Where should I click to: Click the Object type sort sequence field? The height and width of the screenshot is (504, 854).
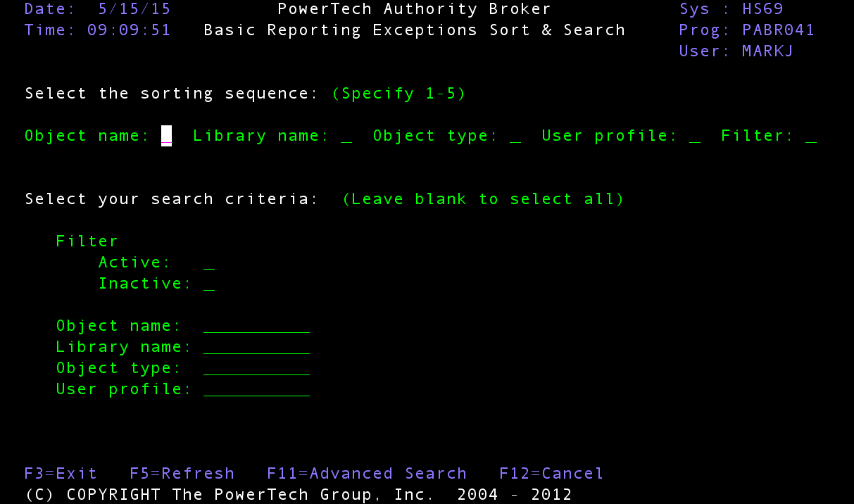(x=515, y=136)
